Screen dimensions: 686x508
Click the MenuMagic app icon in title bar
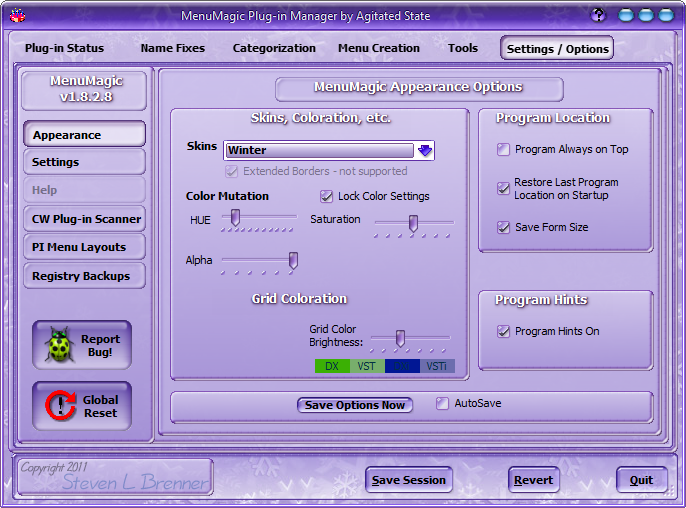point(18,15)
